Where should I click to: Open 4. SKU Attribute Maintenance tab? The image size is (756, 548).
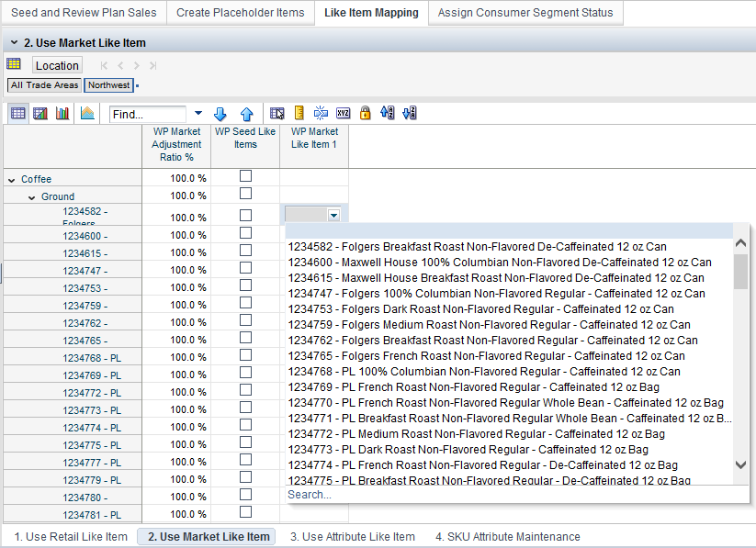(508, 536)
